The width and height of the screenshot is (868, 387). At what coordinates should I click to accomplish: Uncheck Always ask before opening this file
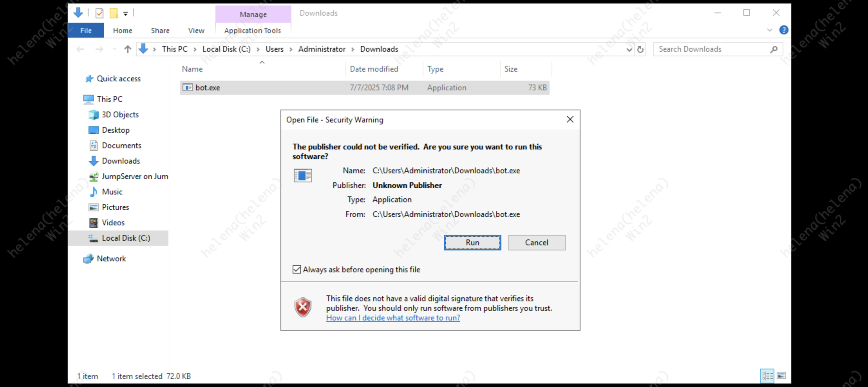(x=297, y=270)
